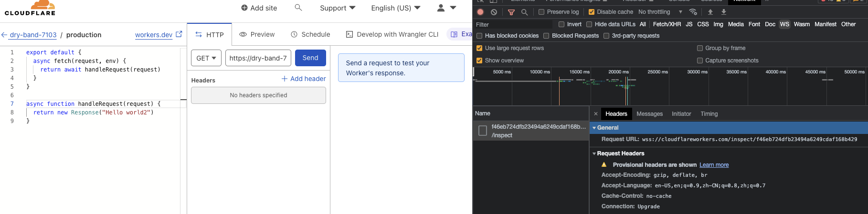Uncheck Disable cache

pyautogui.click(x=592, y=12)
